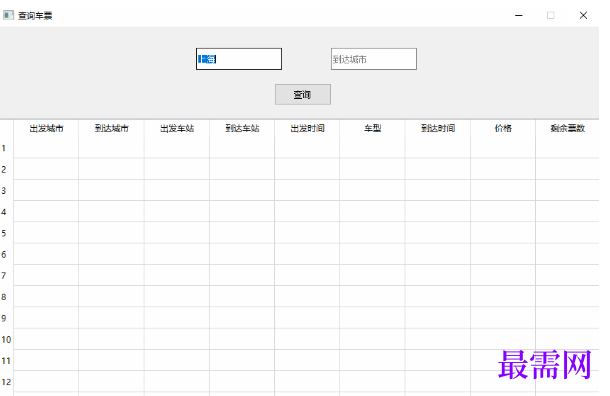
Task: Select row header 3
Action: 7,191
